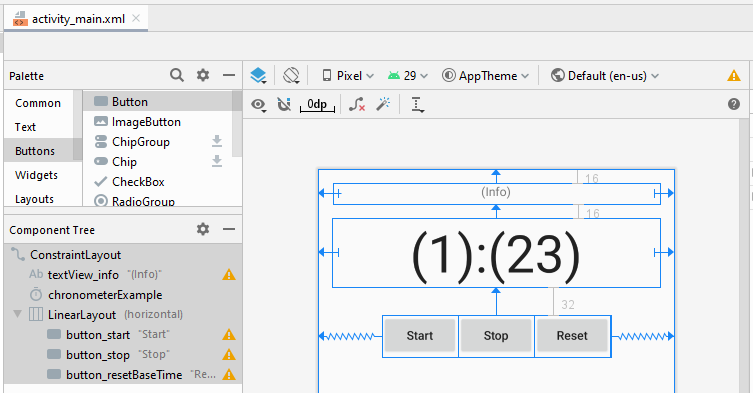
Task: Open the design surface layers selector
Action: [x=258, y=75]
